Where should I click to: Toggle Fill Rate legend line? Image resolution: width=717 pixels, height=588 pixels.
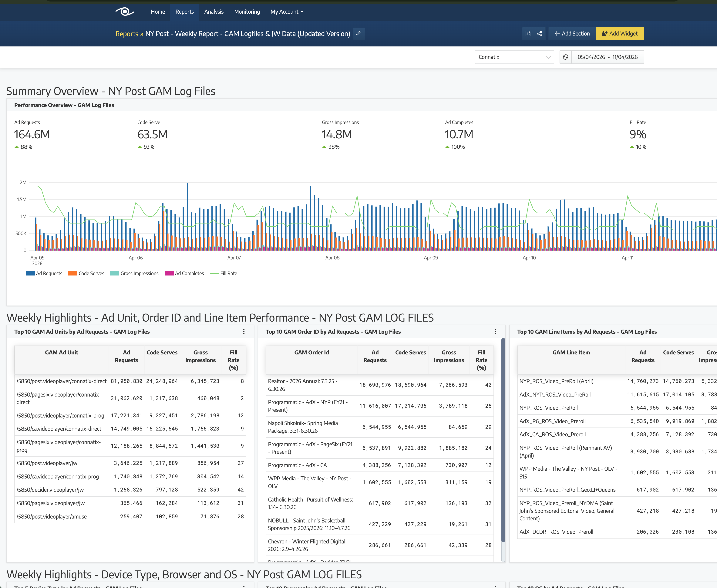tap(214, 273)
